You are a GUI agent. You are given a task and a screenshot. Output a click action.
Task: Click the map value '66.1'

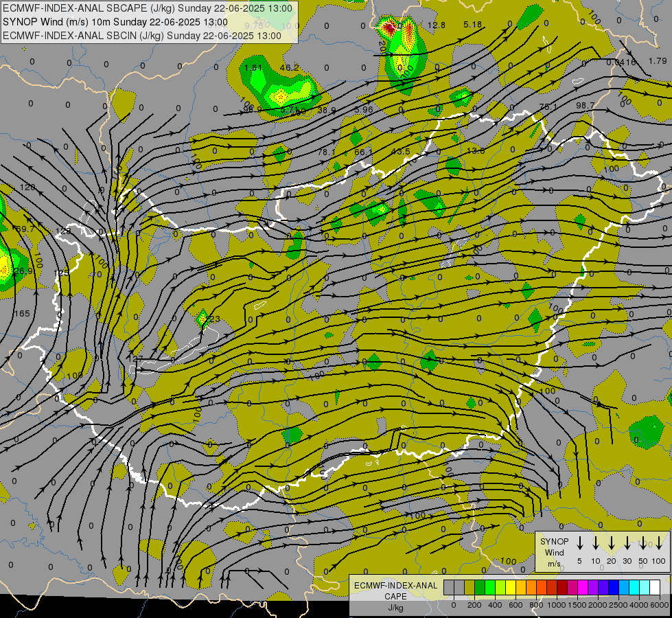(363, 152)
